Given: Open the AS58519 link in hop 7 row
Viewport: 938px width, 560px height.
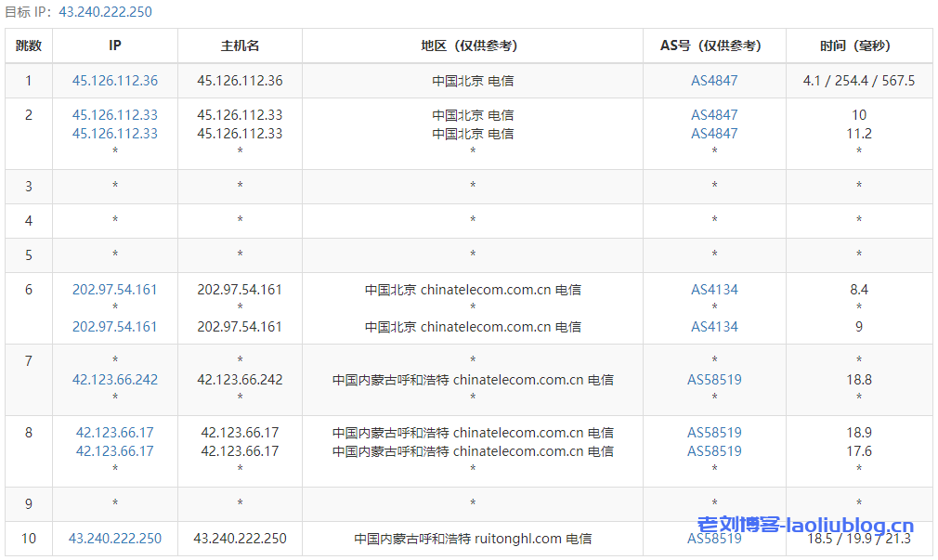Looking at the screenshot, I should [714, 380].
